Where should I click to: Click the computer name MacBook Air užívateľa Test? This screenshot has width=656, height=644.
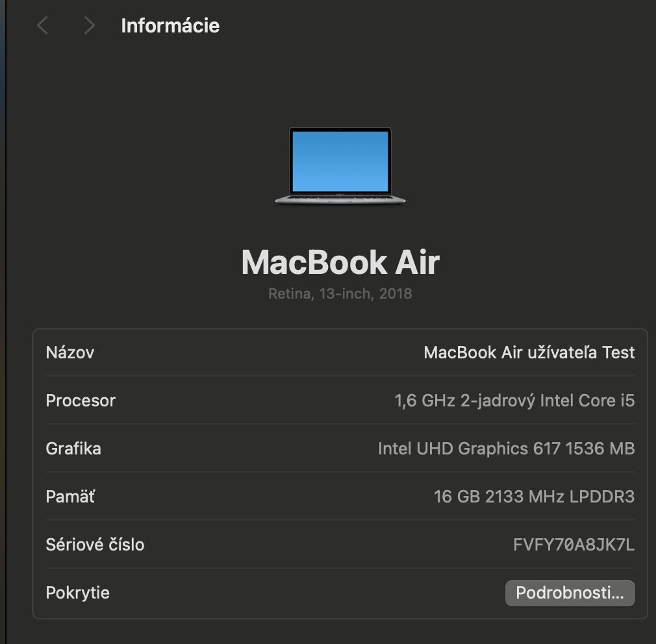529,353
